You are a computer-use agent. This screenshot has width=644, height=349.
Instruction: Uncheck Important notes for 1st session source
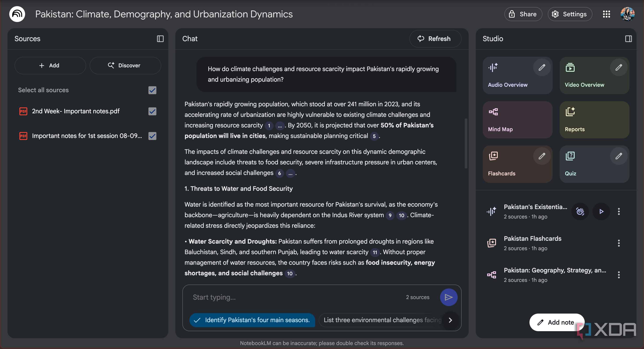click(152, 136)
